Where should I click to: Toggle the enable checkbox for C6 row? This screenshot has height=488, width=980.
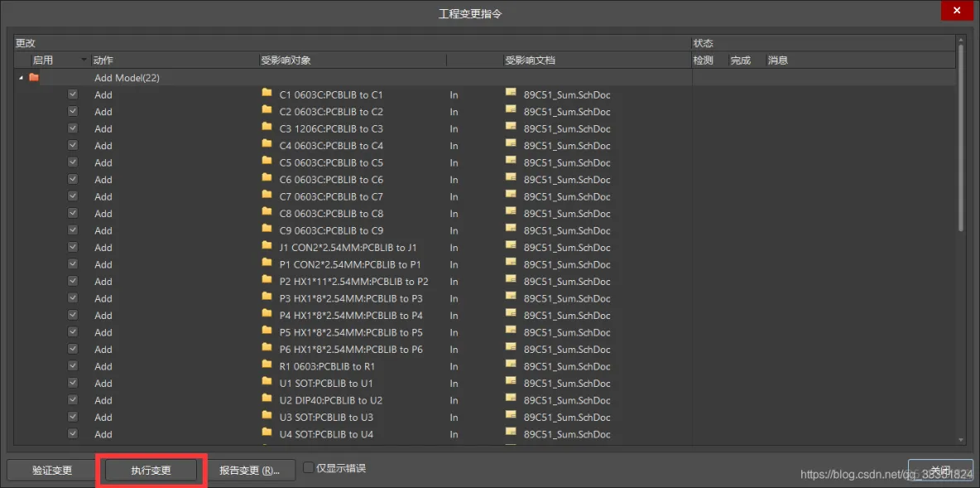point(73,179)
